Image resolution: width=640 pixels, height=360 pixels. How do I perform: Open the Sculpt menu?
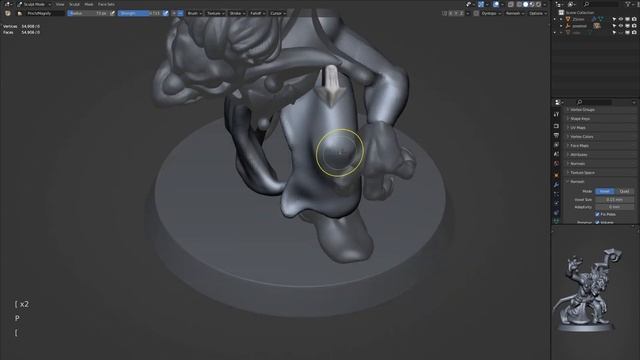[x=74, y=4]
